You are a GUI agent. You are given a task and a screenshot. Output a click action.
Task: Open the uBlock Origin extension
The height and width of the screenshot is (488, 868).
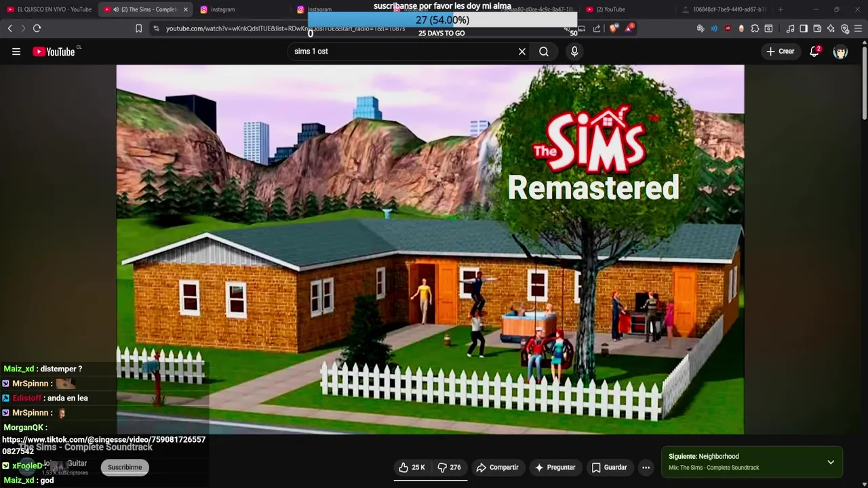pos(728,28)
